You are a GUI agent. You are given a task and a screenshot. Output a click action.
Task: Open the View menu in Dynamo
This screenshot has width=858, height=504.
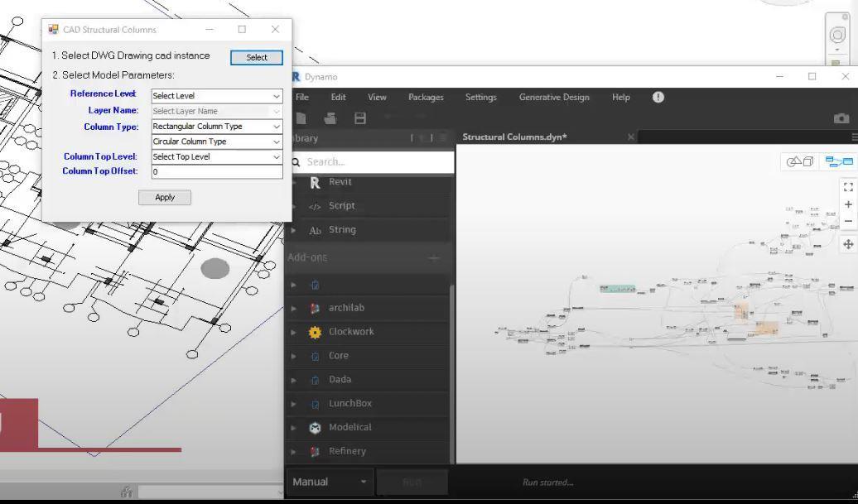click(377, 98)
